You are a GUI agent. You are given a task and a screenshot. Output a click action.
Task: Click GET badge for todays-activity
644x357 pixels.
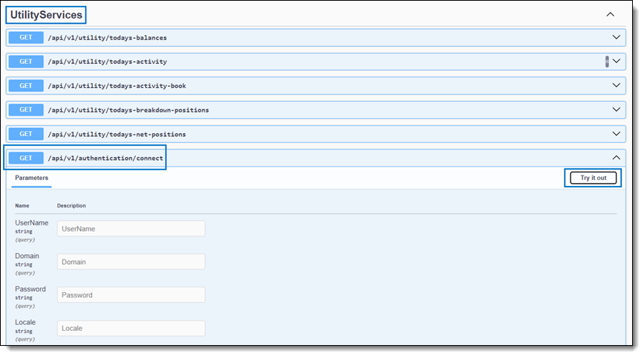[26, 62]
